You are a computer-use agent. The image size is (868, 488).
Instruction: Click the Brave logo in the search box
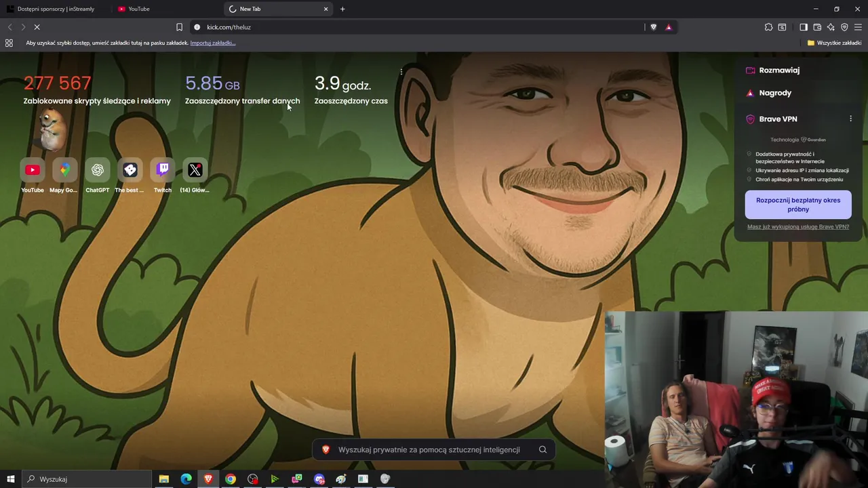325,449
